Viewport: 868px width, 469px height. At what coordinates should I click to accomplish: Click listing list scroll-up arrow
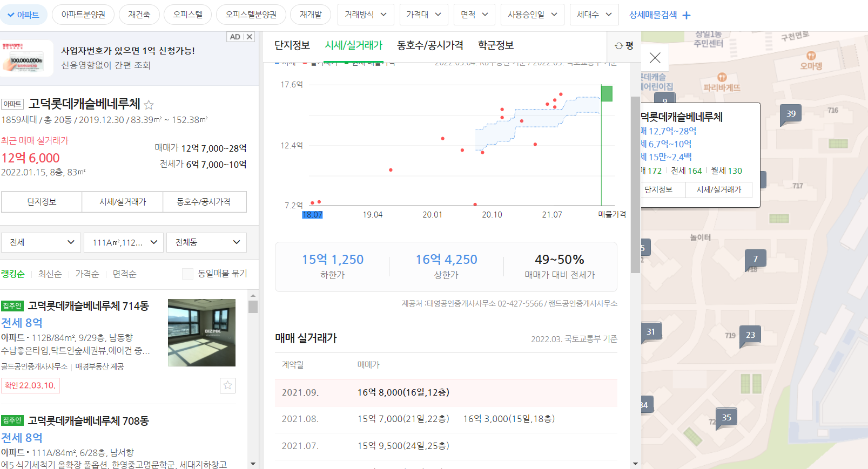click(x=253, y=296)
